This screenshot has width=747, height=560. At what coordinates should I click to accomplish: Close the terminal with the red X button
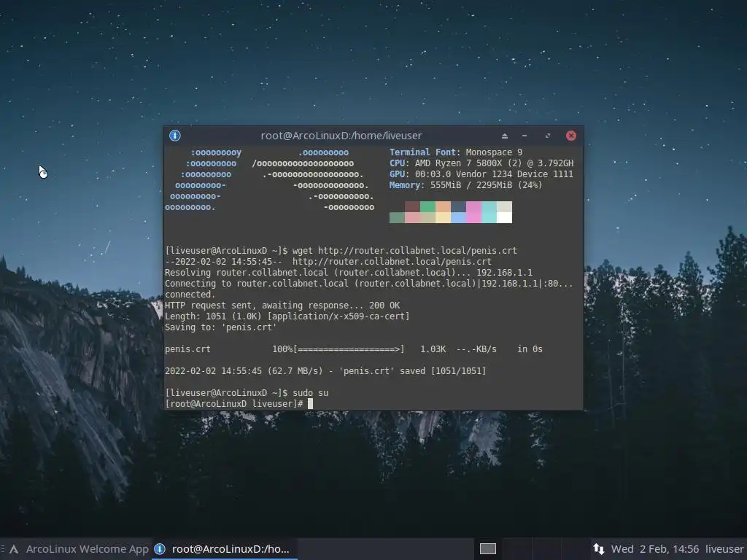(570, 136)
